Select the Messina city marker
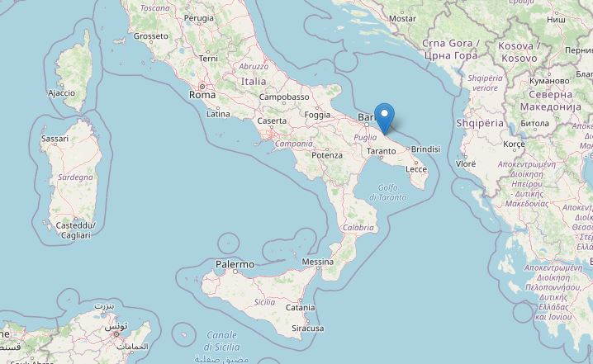The image size is (593, 364). 318,268
